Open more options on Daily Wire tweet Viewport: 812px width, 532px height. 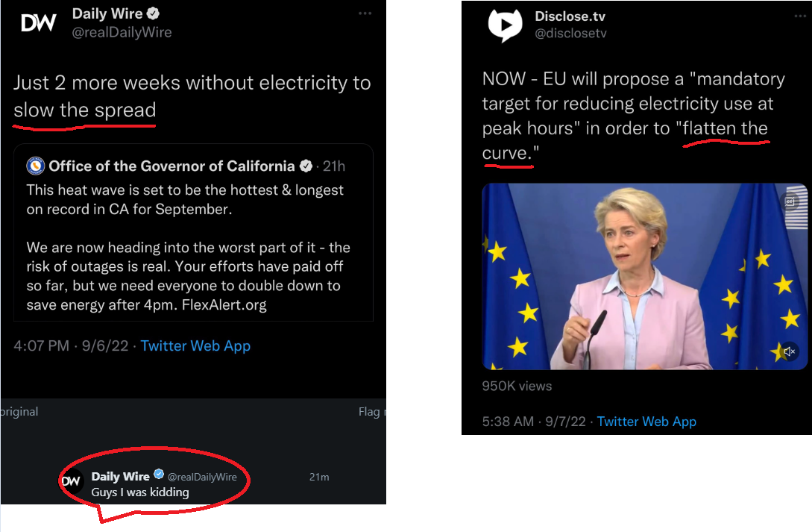click(365, 13)
